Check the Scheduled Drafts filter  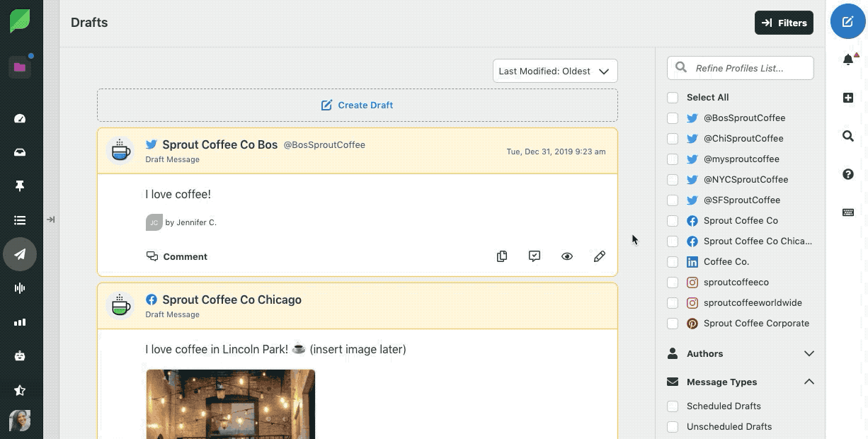point(673,406)
